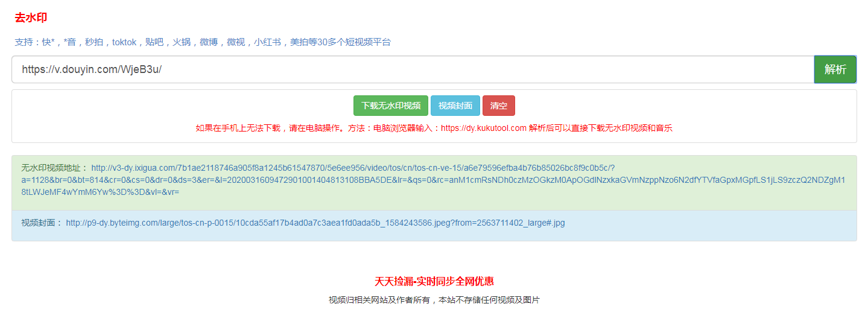Click the red 清空 clear button
The height and width of the screenshot is (321, 868).
[x=499, y=106]
